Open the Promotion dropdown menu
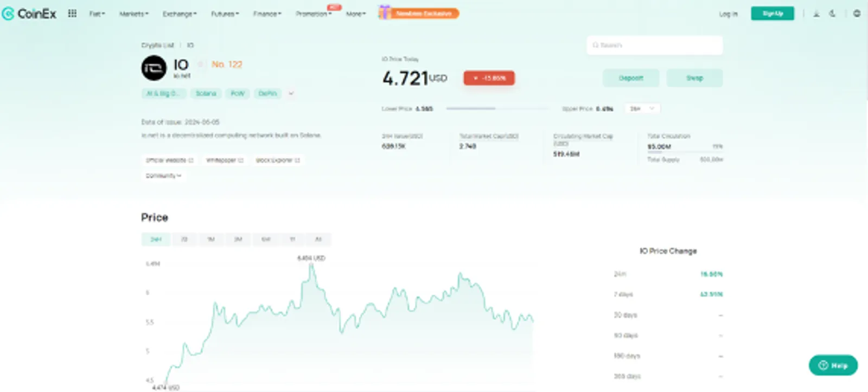 pos(314,14)
